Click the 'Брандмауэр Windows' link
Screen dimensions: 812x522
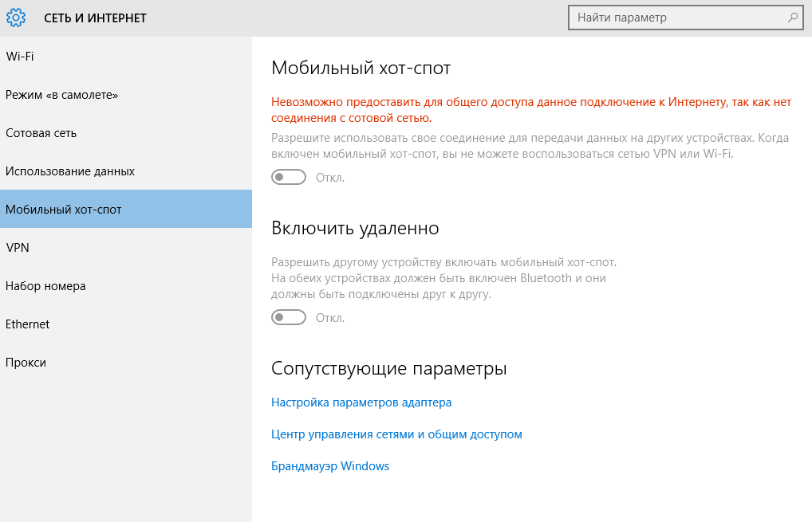[330, 466]
